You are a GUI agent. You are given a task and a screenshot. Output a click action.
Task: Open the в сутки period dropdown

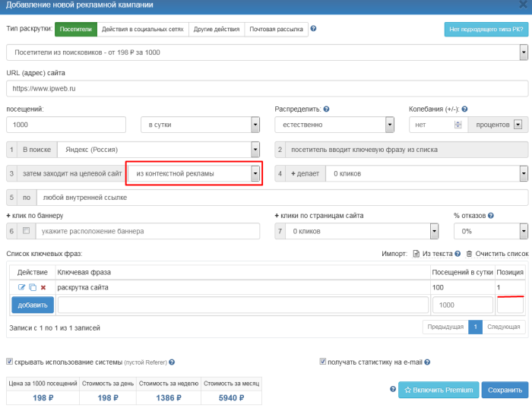tap(255, 125)
